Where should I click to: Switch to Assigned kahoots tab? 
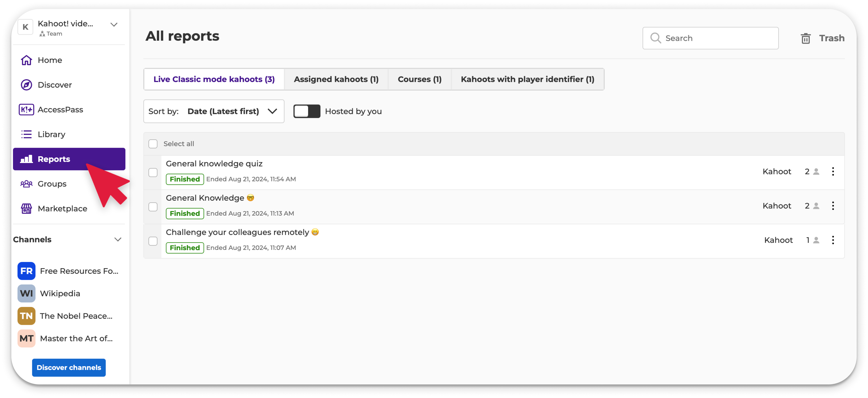(x=336, y=79)
